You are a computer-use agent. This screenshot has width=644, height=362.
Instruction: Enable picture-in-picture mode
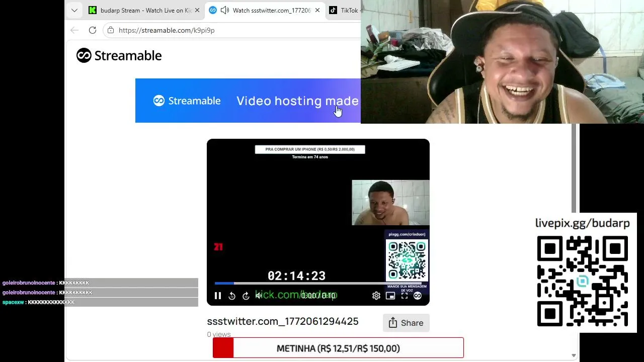[x=390, y=296]
